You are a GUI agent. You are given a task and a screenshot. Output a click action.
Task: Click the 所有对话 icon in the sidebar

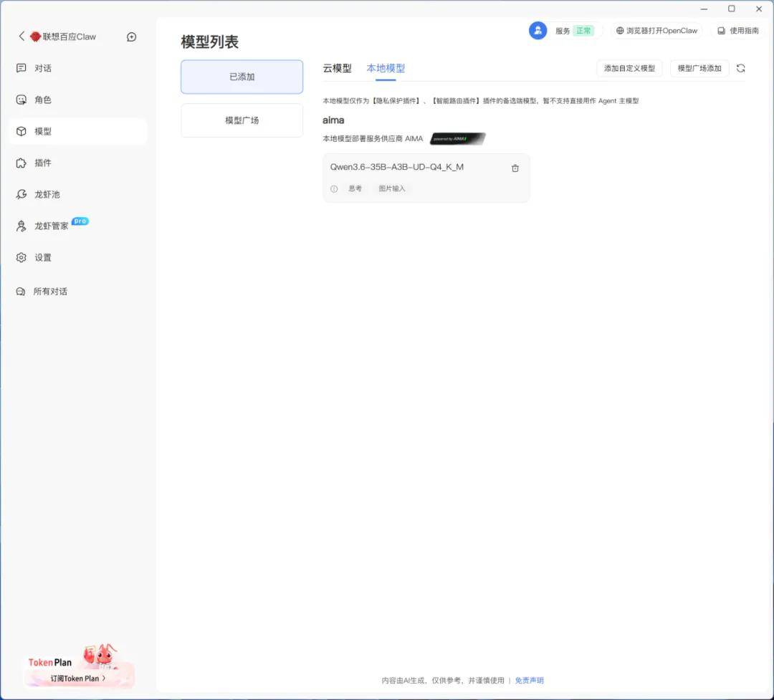pos(21,292)
